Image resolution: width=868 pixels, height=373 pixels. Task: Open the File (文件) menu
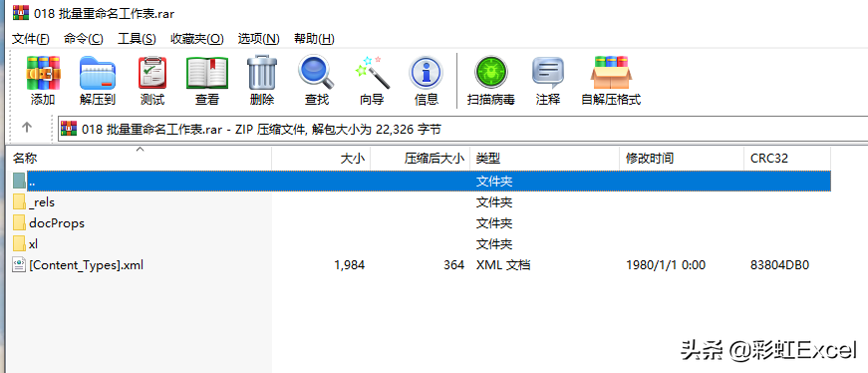[31, 39]
